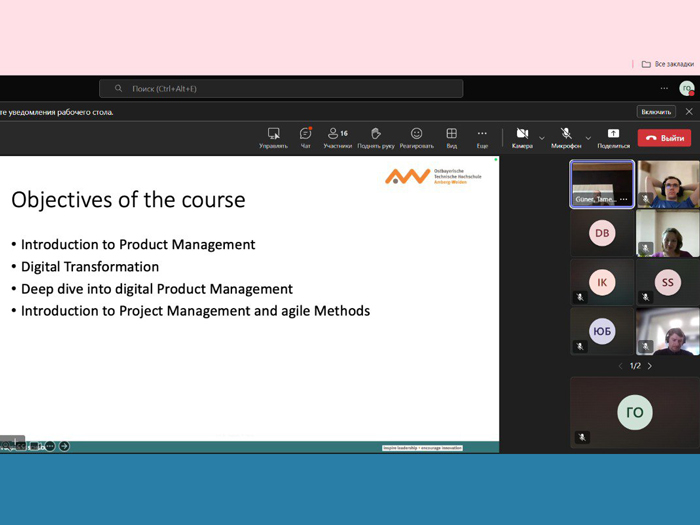Advance to next slide with arrow
Image resolution: width=700 pixels, height=525 pixels.
coord(64,446)
